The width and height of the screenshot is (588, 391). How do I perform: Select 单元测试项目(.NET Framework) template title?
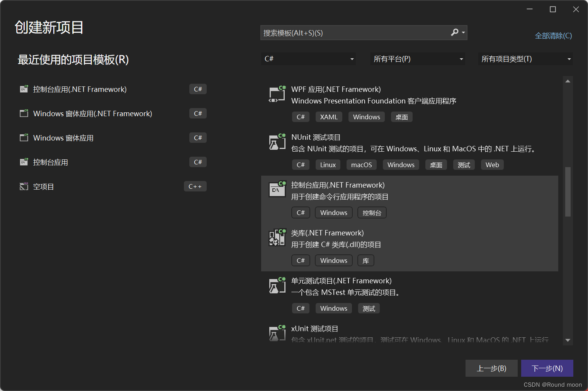click(x=341, y=281)
